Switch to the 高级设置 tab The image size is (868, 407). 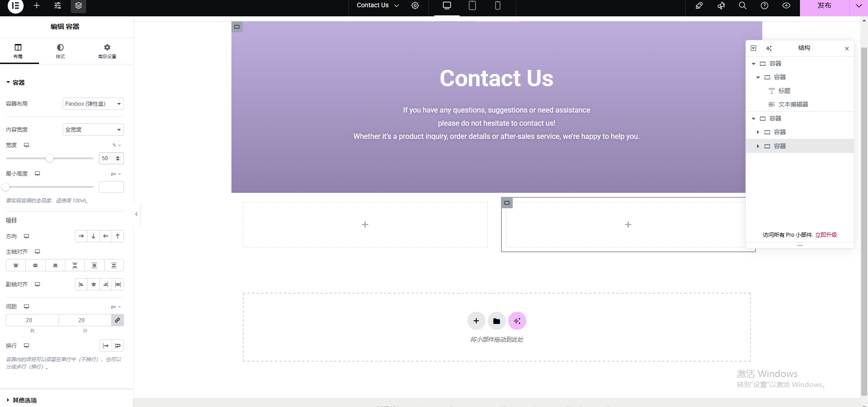[107, 51]
